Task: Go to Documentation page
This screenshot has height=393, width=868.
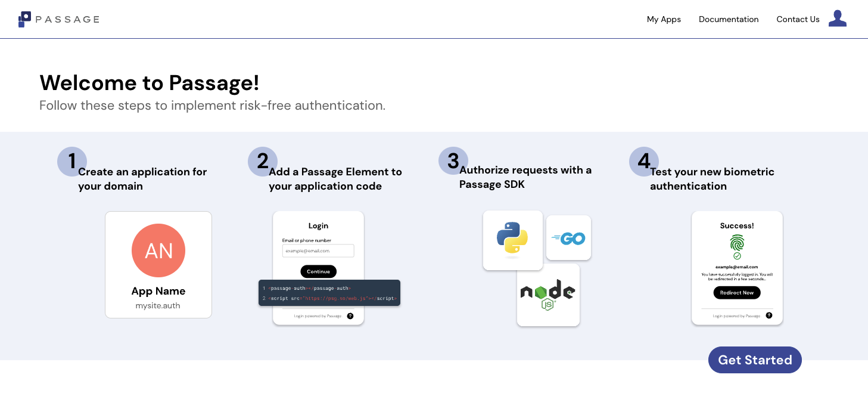Action: pyautogui.click(x=729, y=19)
